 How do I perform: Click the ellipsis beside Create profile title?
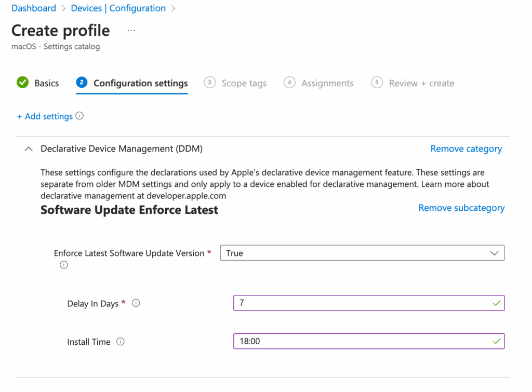point(131,30)
